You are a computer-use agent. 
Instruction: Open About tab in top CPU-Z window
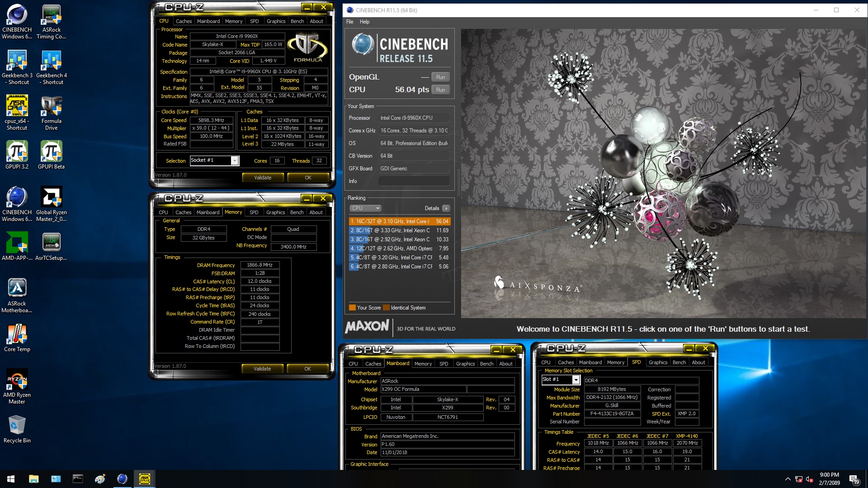(x=316, y=21)
